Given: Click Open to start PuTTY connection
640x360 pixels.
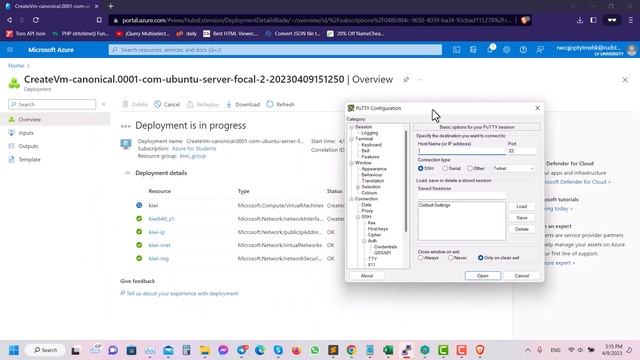Looking at the screenshot, I should 482,276.
